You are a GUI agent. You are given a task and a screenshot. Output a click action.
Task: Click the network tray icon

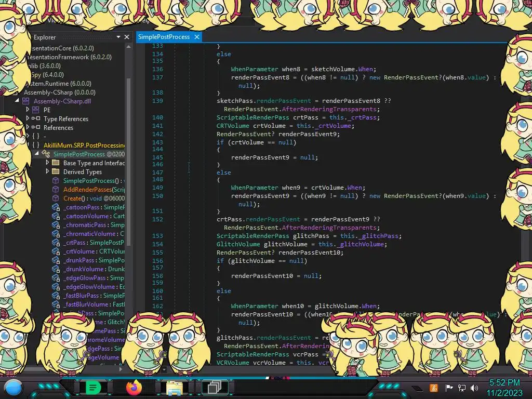462,388
